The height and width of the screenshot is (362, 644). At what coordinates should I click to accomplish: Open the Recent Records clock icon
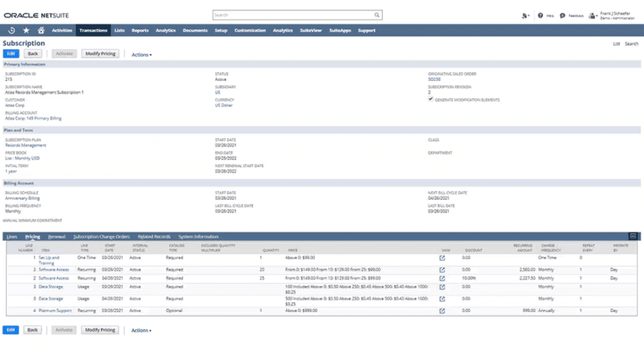(12, 31)
